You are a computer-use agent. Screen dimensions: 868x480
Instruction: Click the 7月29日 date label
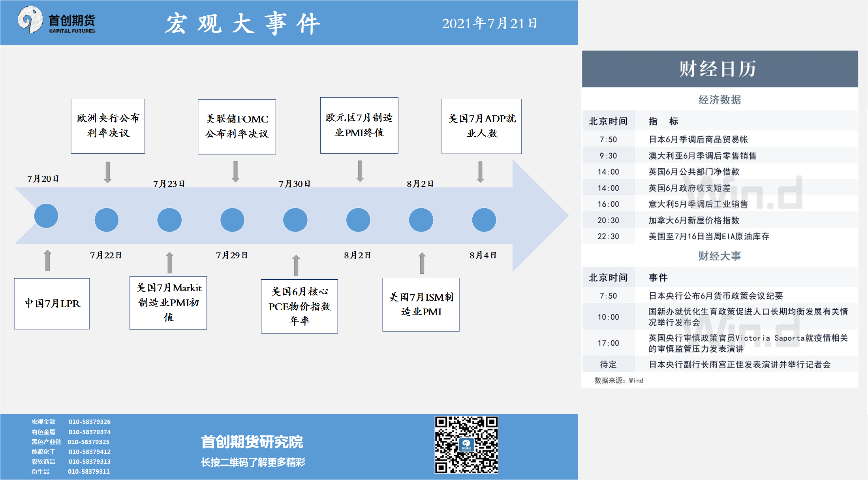pos(232,255)
